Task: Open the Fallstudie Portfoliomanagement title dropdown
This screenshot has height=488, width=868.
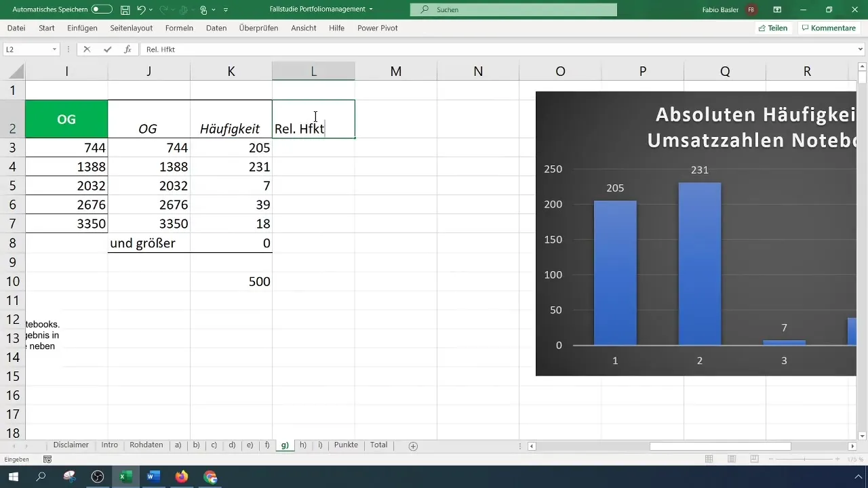Action: coord(371,9)
